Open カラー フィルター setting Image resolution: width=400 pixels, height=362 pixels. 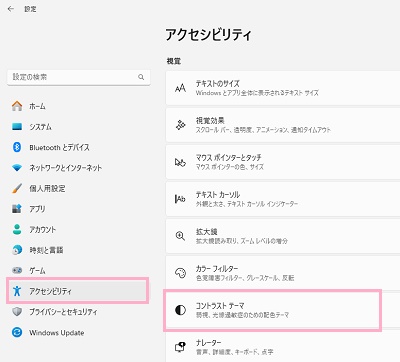click(283, 273)
